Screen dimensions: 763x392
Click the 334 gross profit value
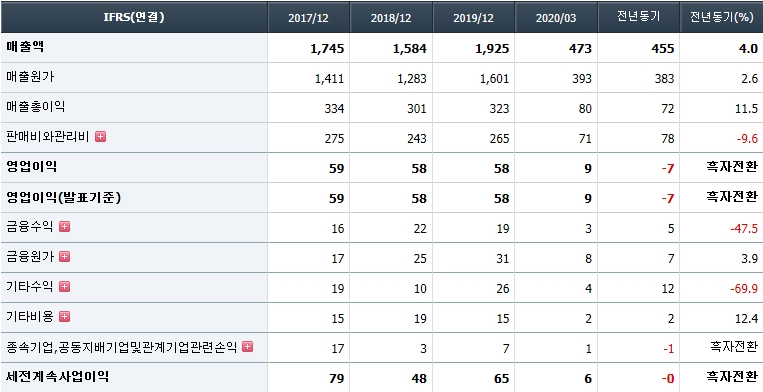point(334,109)
